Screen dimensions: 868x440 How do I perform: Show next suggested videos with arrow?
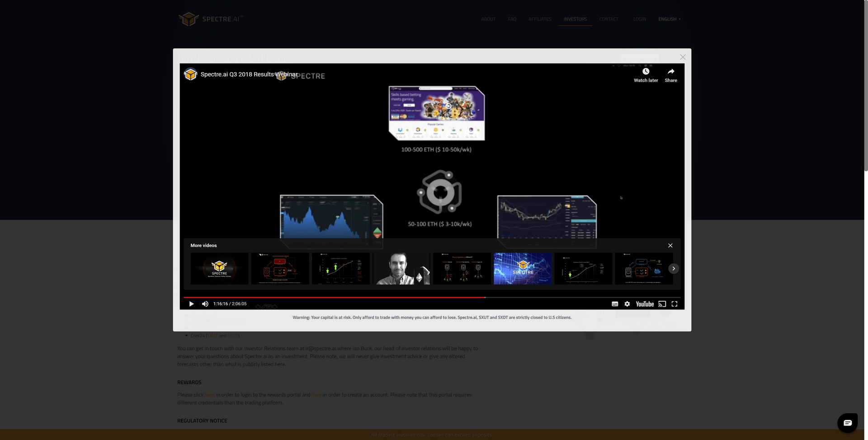click(674, 268)
